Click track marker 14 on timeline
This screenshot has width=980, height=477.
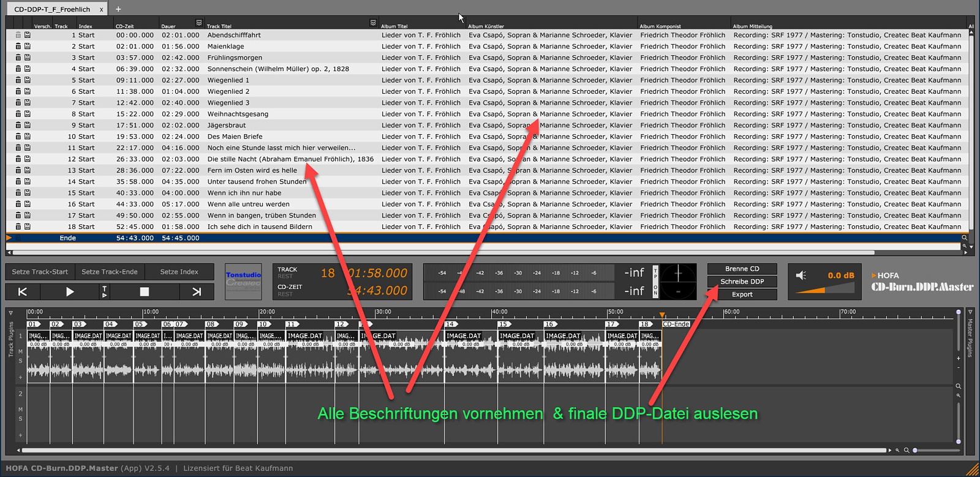451,324
